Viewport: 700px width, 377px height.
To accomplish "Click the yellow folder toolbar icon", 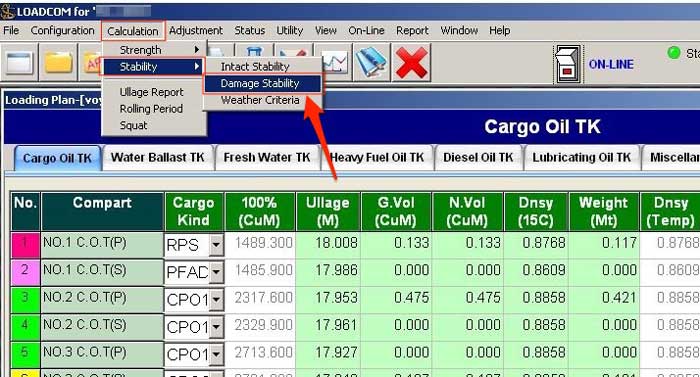I will click(58, 63).
